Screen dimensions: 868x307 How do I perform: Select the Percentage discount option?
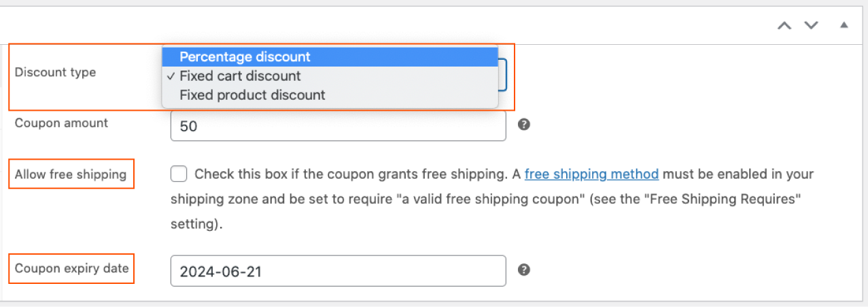point(245,57)
